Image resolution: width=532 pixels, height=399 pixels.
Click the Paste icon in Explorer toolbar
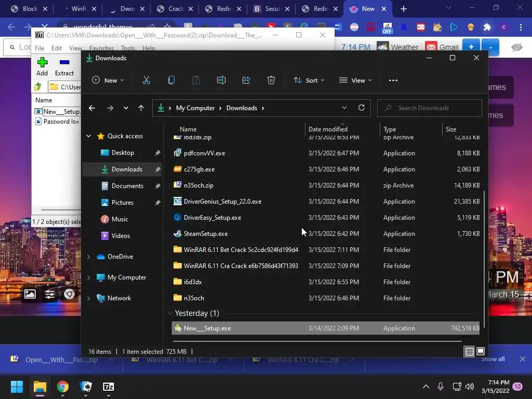196,81
